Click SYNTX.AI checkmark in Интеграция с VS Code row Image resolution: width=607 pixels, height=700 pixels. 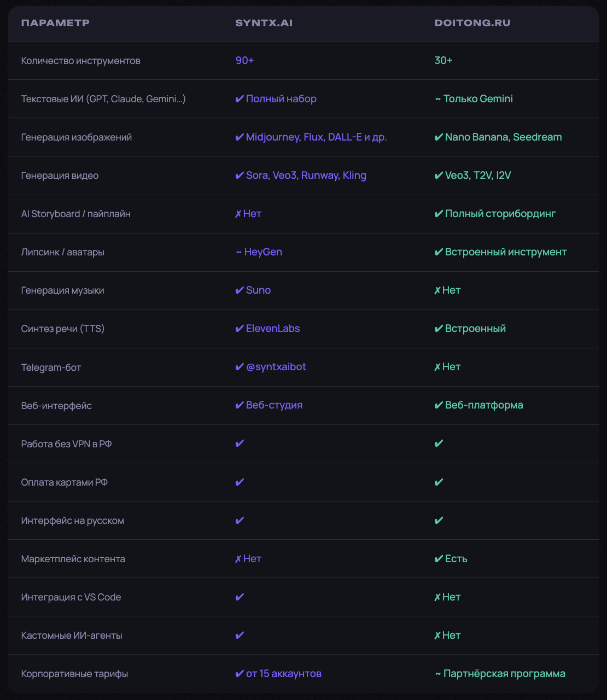[240, 597]
